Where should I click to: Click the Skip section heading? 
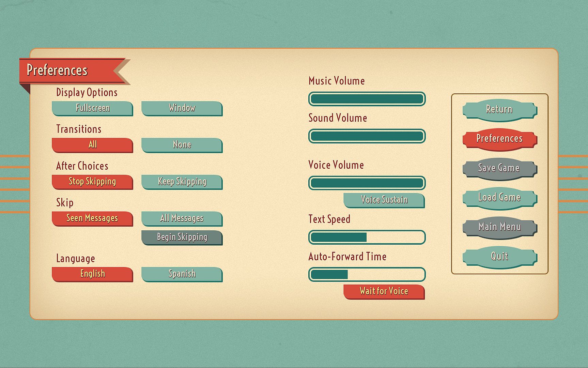tap(65, 203)
